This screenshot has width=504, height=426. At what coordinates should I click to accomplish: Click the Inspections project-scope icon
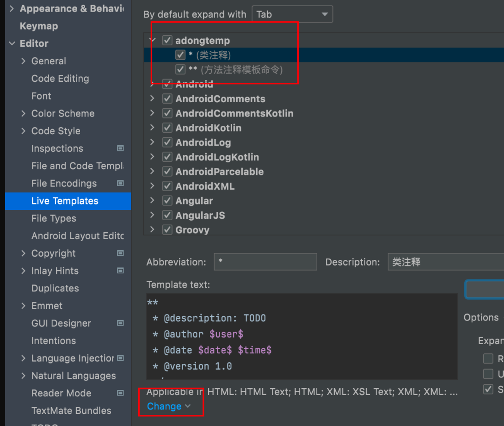120,148
